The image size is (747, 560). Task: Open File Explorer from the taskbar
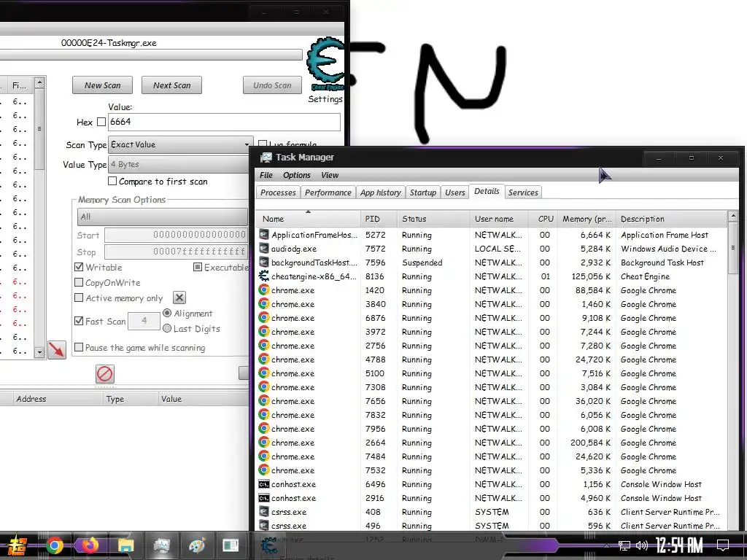click(125, 545)
